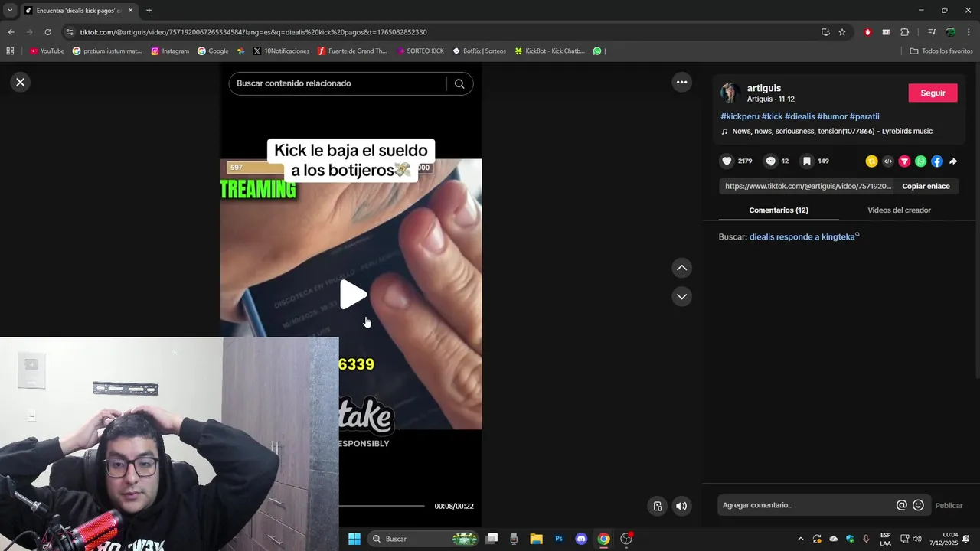Insert a mention with the @ icon
This screenshot has height=551, width=980.
pyautogui.click(x=901, y=505)
